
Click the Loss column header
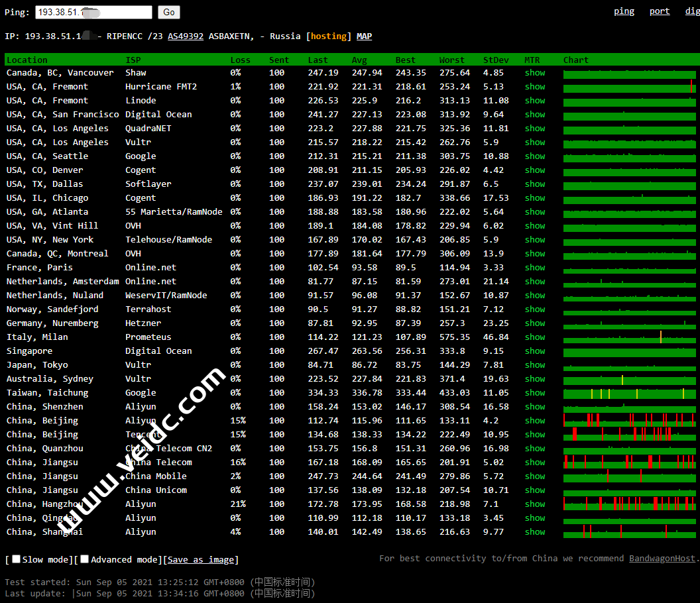point(240,60)
